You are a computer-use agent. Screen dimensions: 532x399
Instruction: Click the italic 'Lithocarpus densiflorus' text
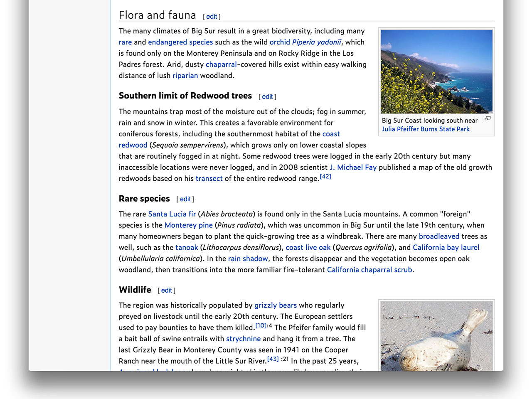coord(241,248)
